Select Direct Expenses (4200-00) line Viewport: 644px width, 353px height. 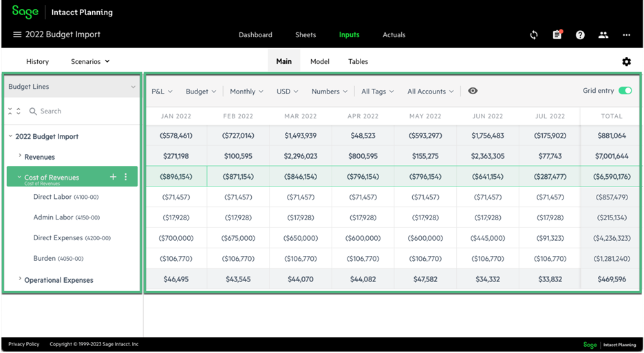point(72,238)
